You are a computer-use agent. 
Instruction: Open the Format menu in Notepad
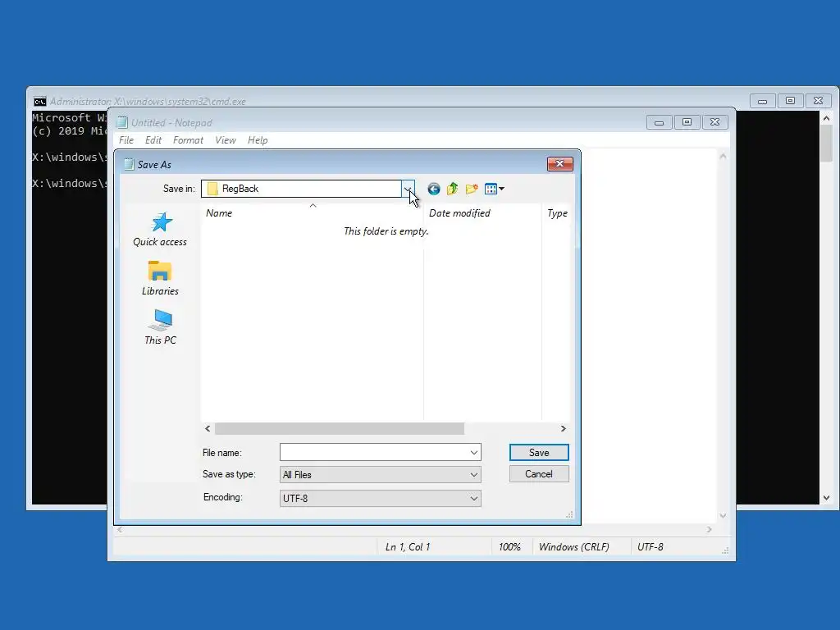coord(188,140)
